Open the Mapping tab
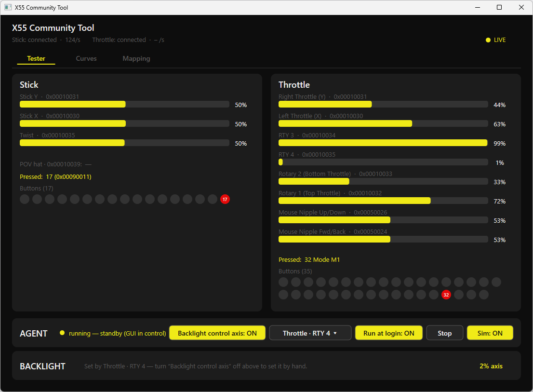 click(136, 58)
